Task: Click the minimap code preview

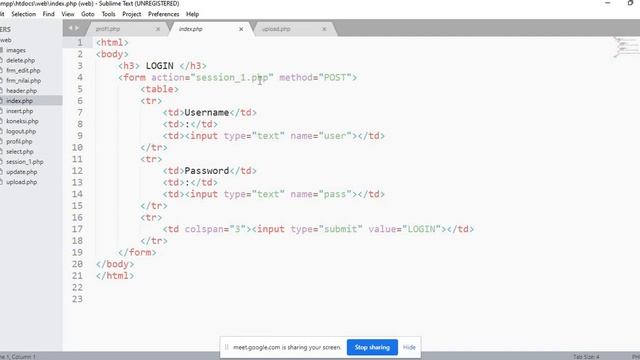Action: (x=625, y=47)
